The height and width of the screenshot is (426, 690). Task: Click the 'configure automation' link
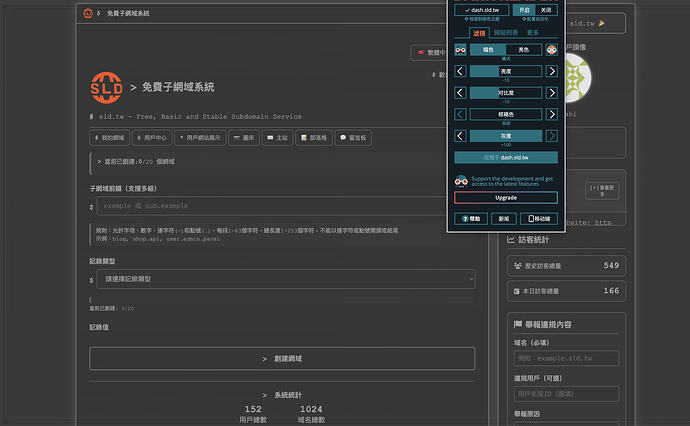pos(535,19)
